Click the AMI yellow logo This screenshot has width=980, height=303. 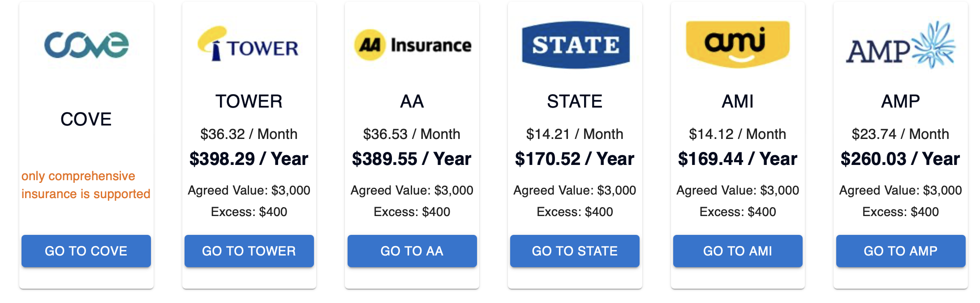point(737,44)
